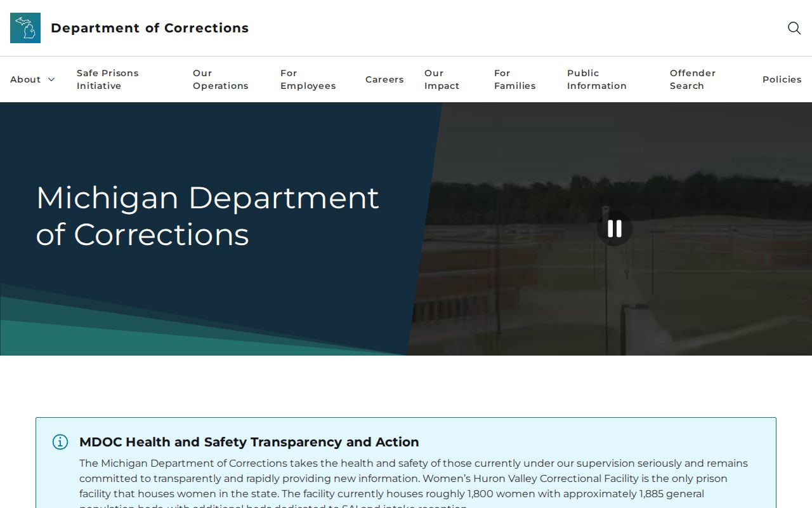Go to the Policies page
This screenshot has height=508, width=812.
(782, 79)
